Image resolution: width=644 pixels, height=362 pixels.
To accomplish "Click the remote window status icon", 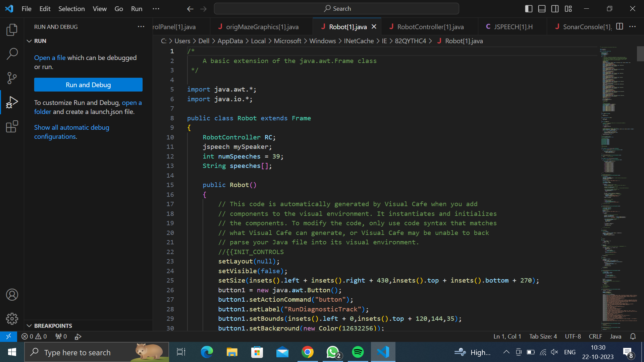I will click(x=8, y=336).
